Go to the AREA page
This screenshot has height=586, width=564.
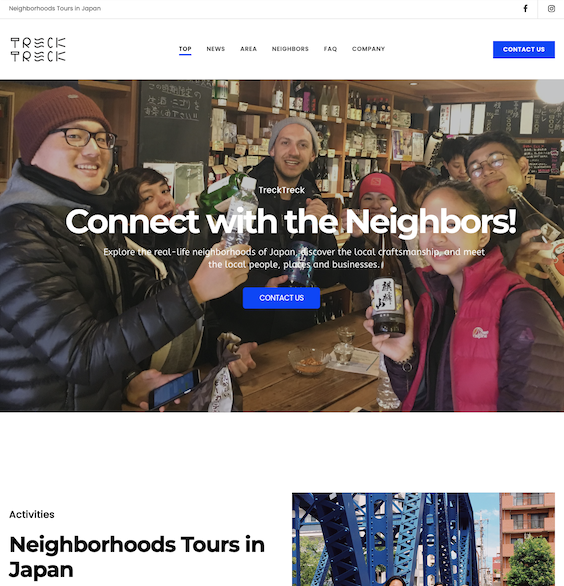pyautogui.click(x=249, y=49)
